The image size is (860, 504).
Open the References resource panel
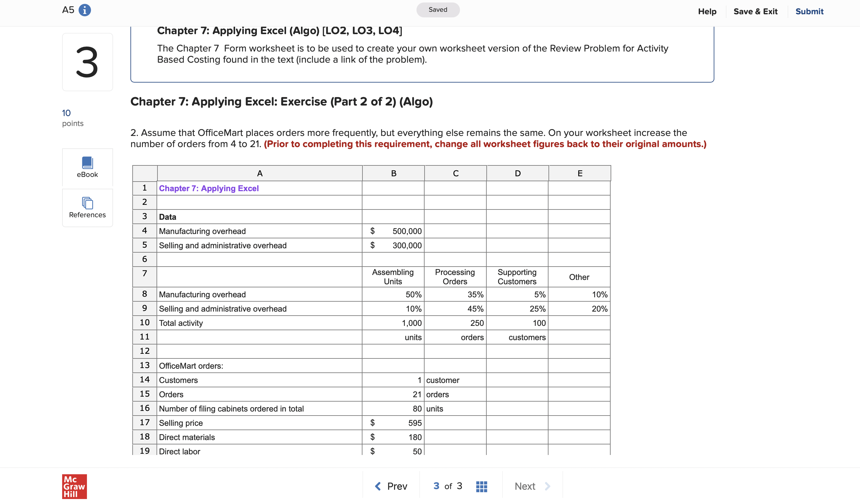click(87, 208)
